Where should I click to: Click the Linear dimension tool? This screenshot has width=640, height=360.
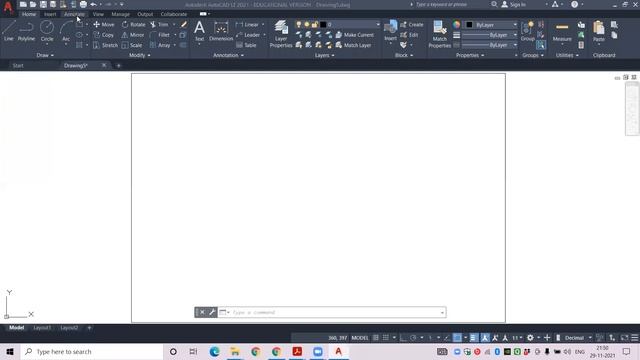click(247, 24)
